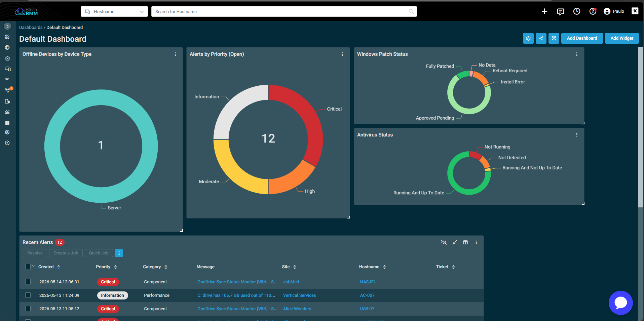The height and width of the screenshot is (321, 644).
Task: Open Recent Alerts widget options menu
Action: click(x=476, y=242)
